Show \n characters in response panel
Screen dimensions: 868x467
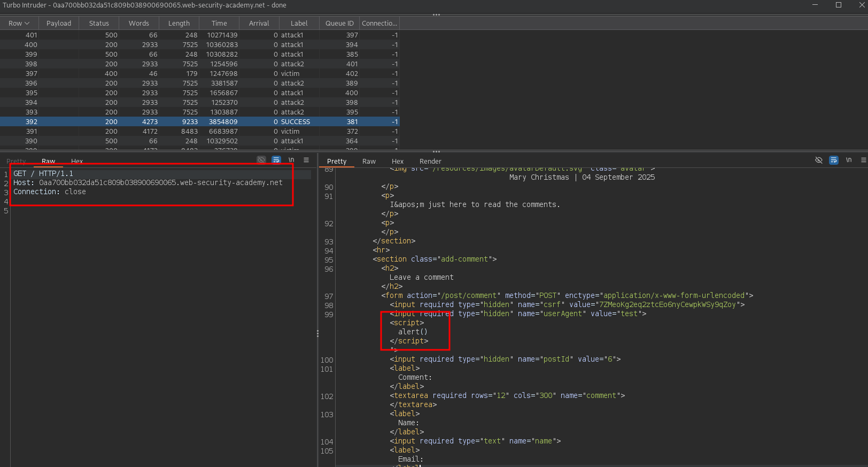(849, 160)
